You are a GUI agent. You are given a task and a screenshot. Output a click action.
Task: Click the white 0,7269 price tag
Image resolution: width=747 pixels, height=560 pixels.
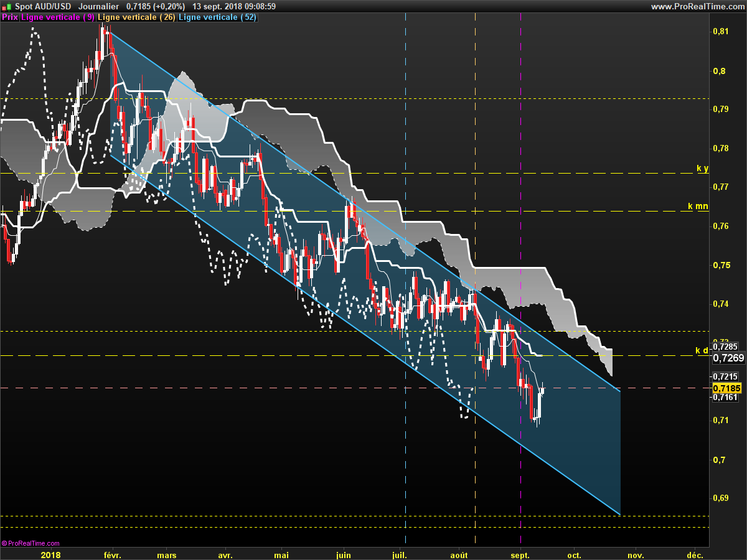tap(728, 358)
